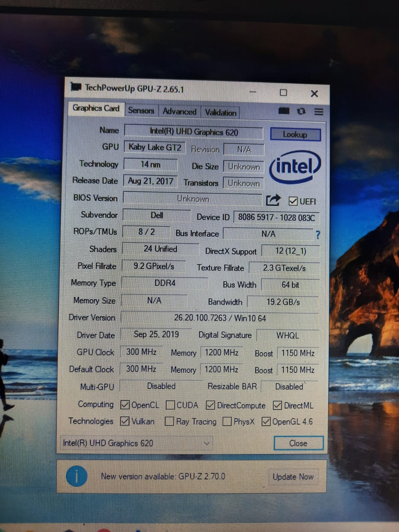Click the Intel logo image
Screen dimensions: 399x532
tap(295, 167)
